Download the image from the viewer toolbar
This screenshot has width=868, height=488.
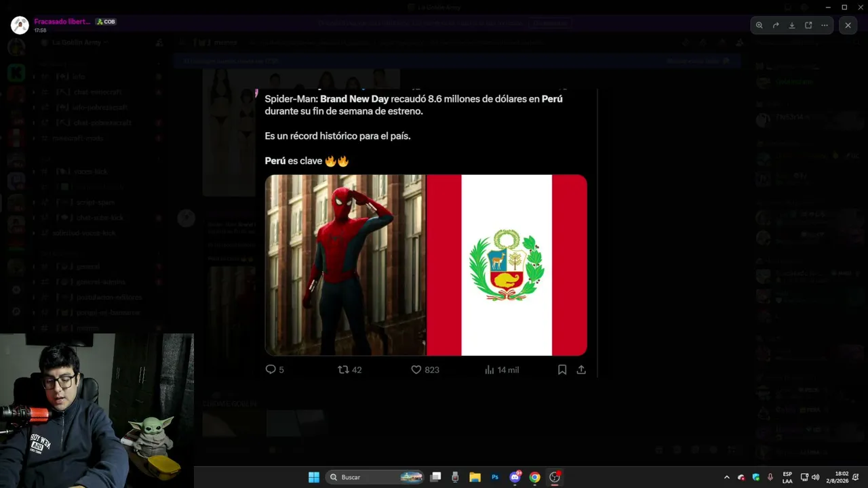point(792,26)
